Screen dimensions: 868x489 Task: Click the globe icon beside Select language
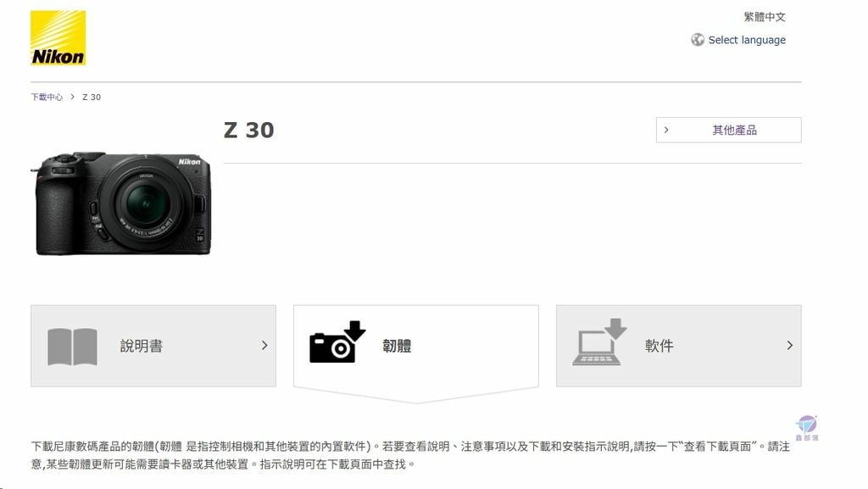698,40
